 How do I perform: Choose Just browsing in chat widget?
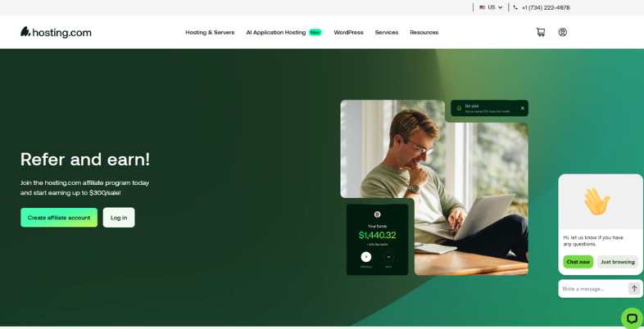[x=618, y=262]
